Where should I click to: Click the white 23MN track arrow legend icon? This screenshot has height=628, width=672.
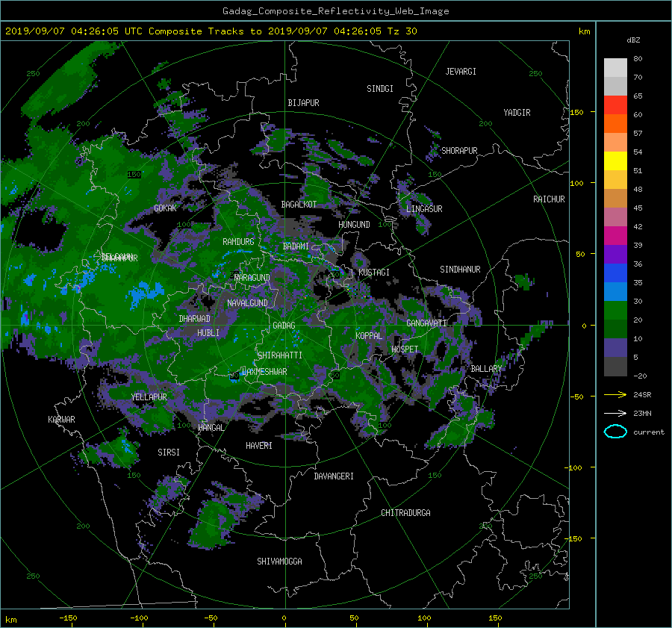click(x=615, y=413)
